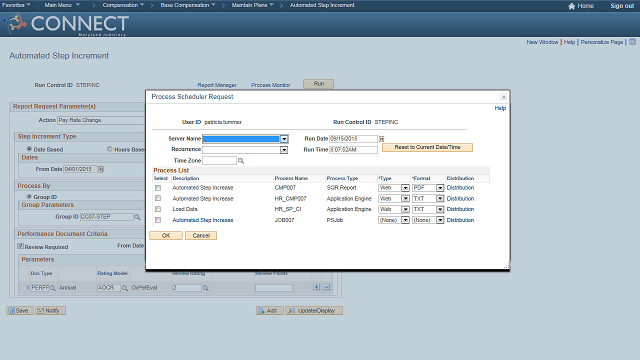Open the Run Date calendar picker icon
640x360 pixels.
pyautogui.click(x=382, y=139)
